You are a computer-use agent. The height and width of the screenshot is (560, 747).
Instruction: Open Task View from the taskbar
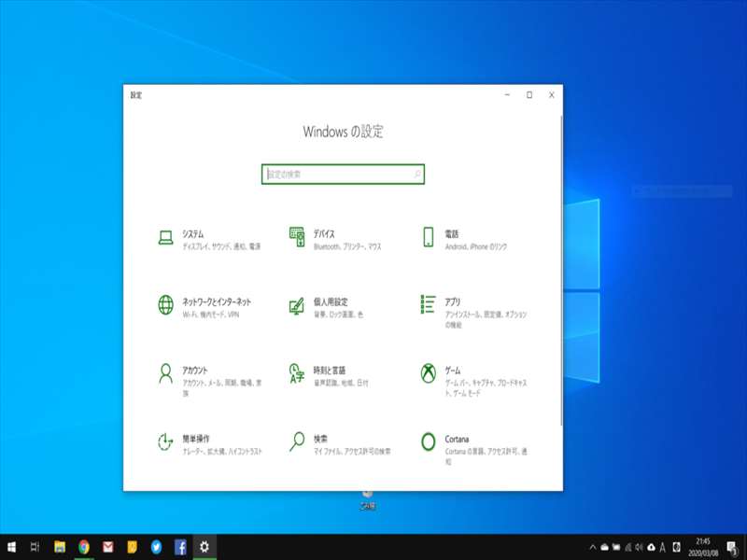tap(35, 547)
